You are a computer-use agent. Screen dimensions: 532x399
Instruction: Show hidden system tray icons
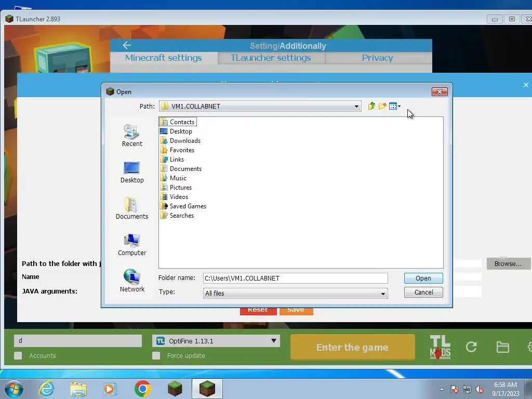pos(442,389)
